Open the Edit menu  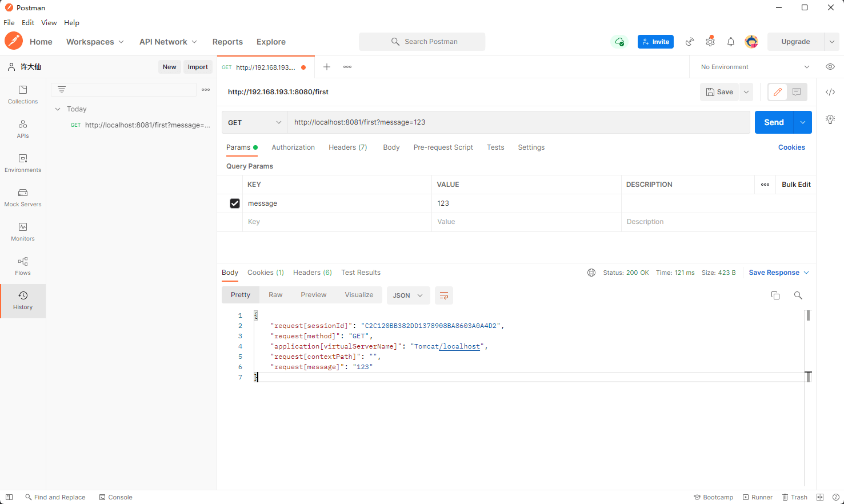tap(28, 23)
